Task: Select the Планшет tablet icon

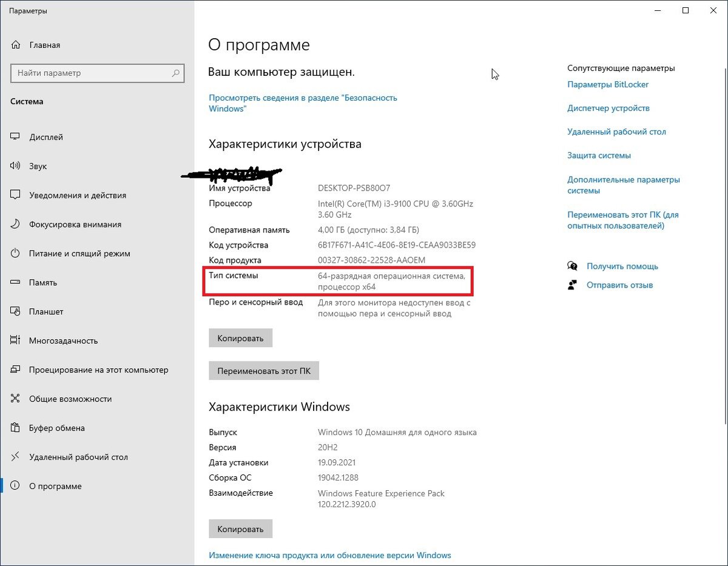Action: tap(15, 311)
